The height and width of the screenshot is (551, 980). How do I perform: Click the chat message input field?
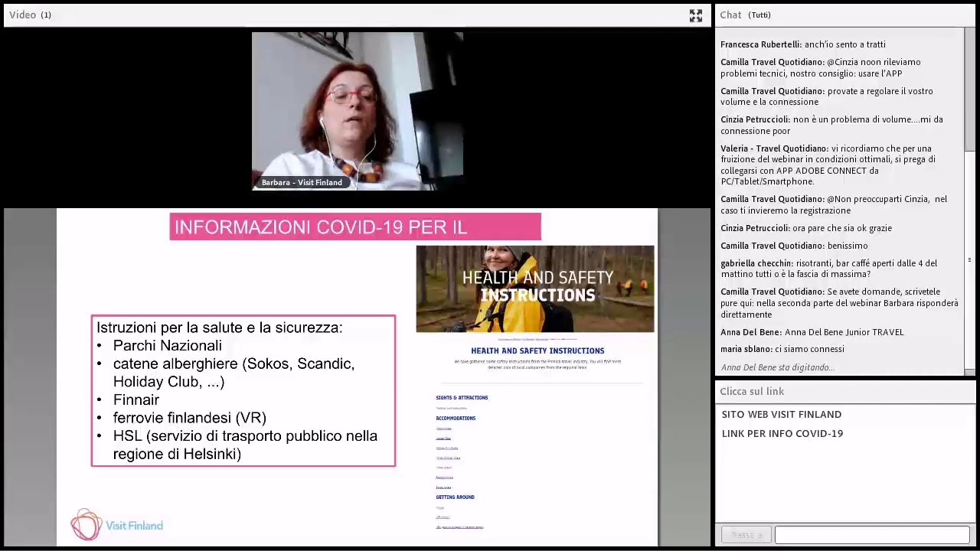[x=872, y=535]
